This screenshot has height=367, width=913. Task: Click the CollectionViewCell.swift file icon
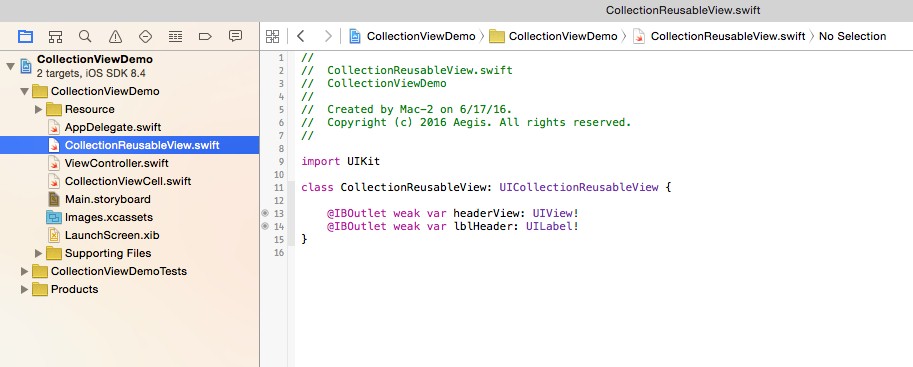coord(54,181)
